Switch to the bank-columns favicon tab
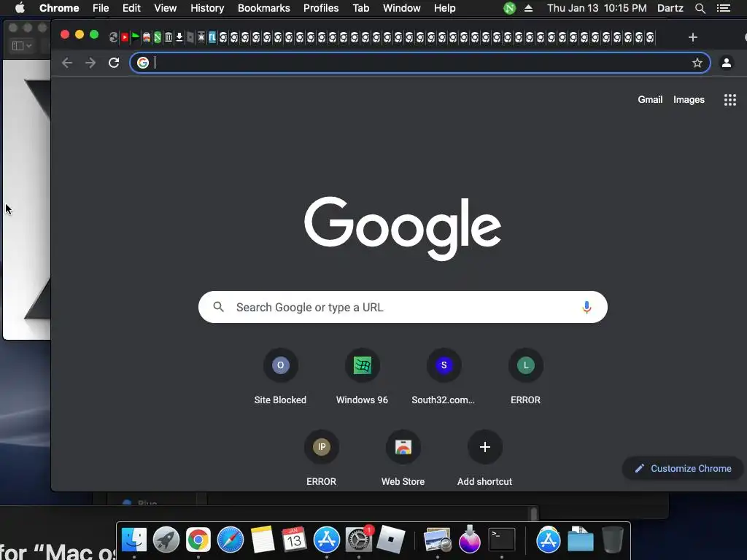 click(x=169, y=37)
